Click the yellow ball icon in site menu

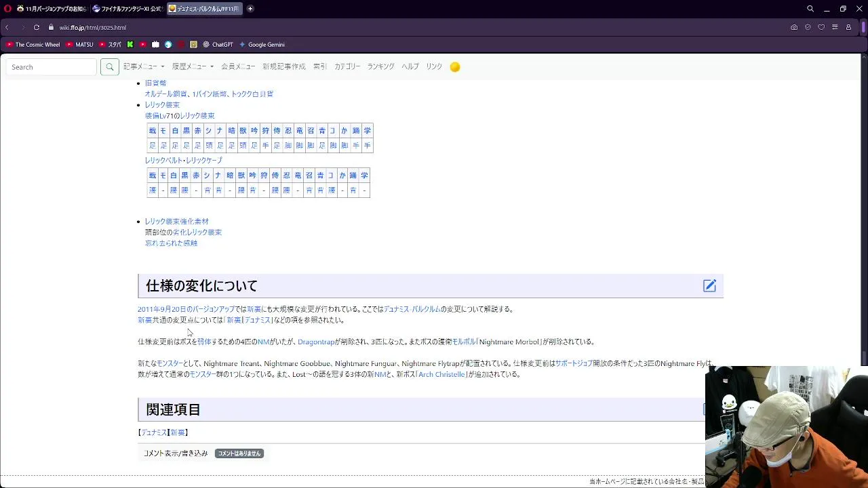(x=455, y=67)
